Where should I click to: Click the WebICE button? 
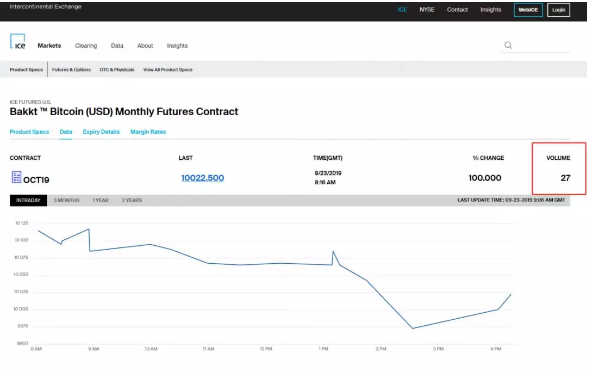(528, 10)
